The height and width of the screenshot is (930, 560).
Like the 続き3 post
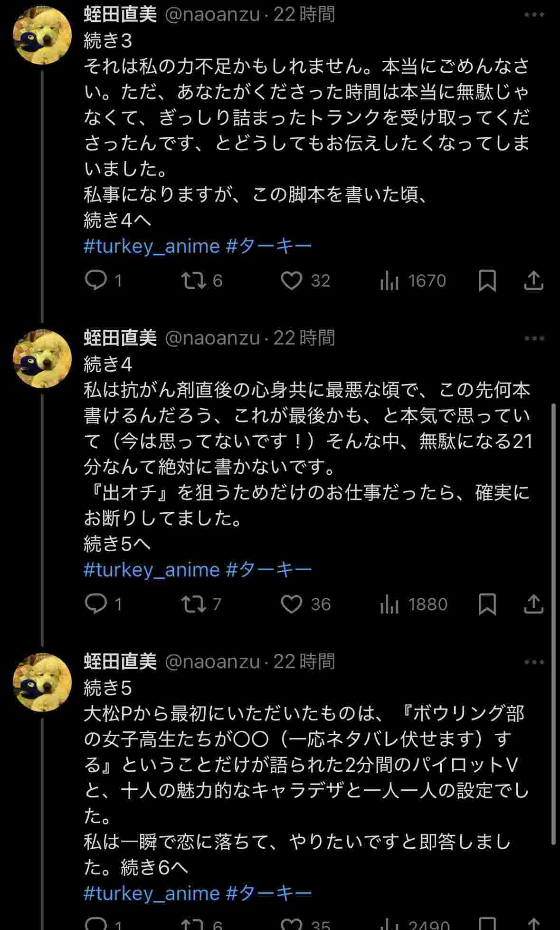291,280
